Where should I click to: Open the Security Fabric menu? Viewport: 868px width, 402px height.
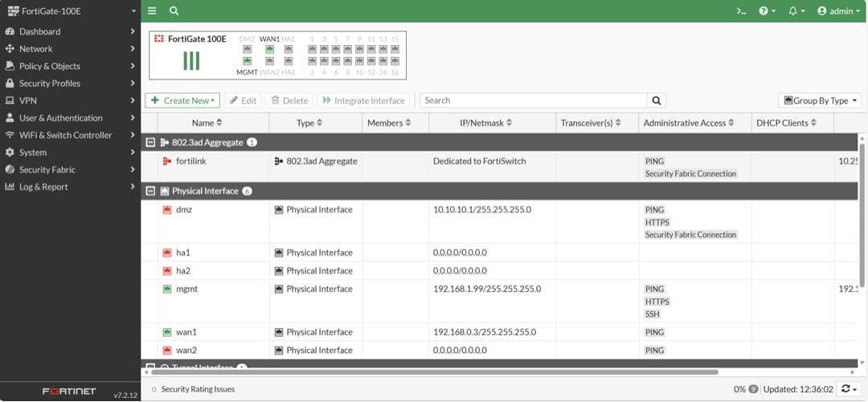point(70,170)
